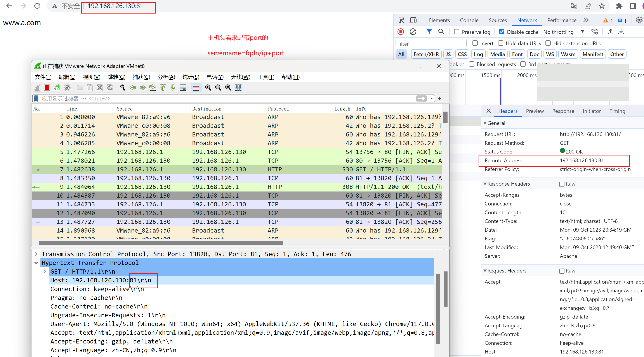
Task: Click the find packet magnifier icon
Action: tap(123, 87)
